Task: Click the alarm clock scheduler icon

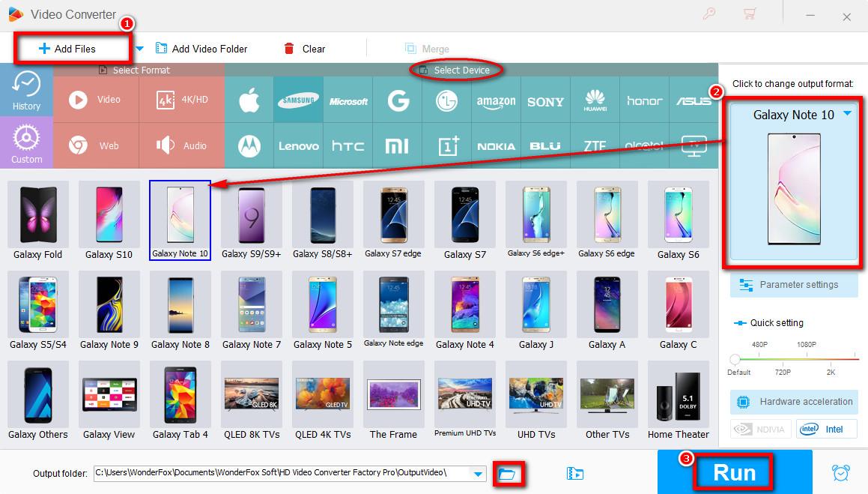Action: click(x=840, y=472)
